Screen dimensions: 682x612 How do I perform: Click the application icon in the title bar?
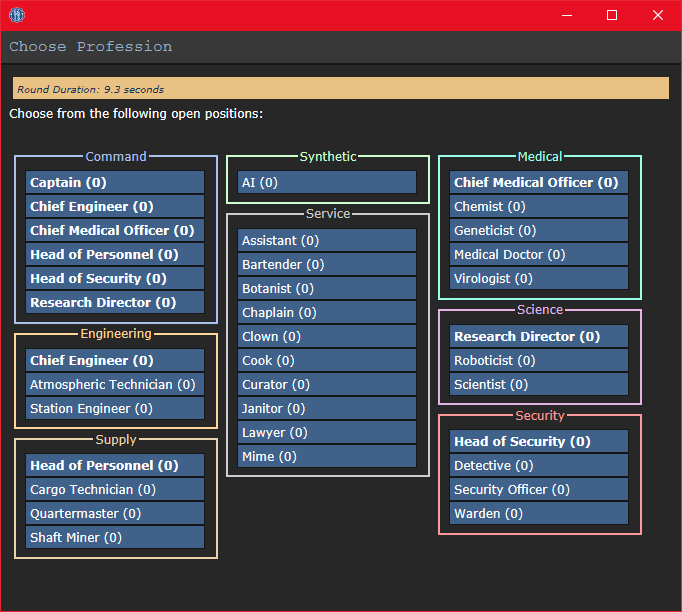point(17,15)
